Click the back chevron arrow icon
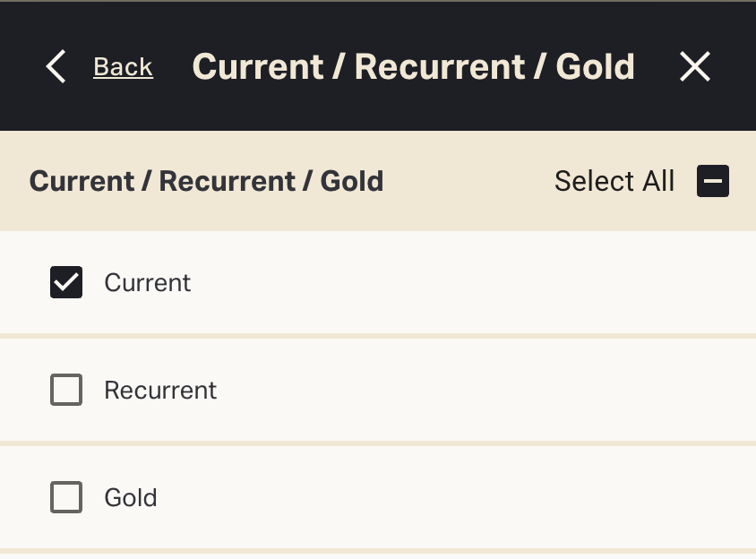The image size is (756, 559). tap(56, 67)
